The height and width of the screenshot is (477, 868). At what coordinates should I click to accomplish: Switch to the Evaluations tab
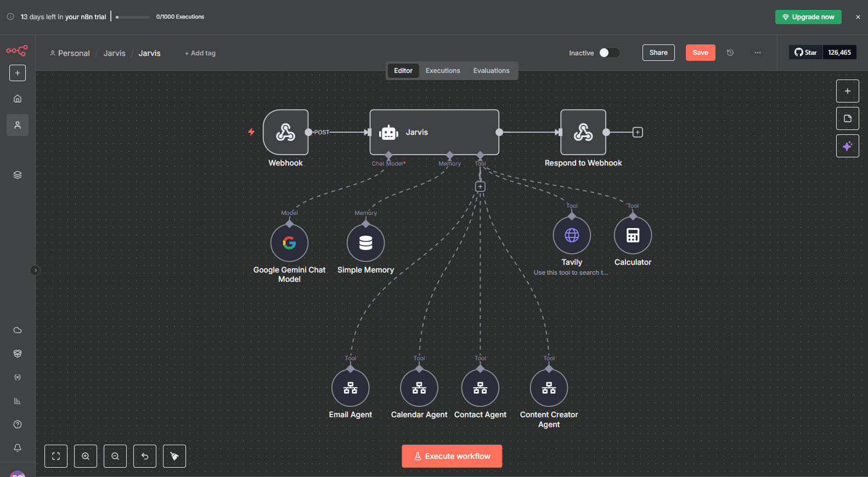(491, 71)
